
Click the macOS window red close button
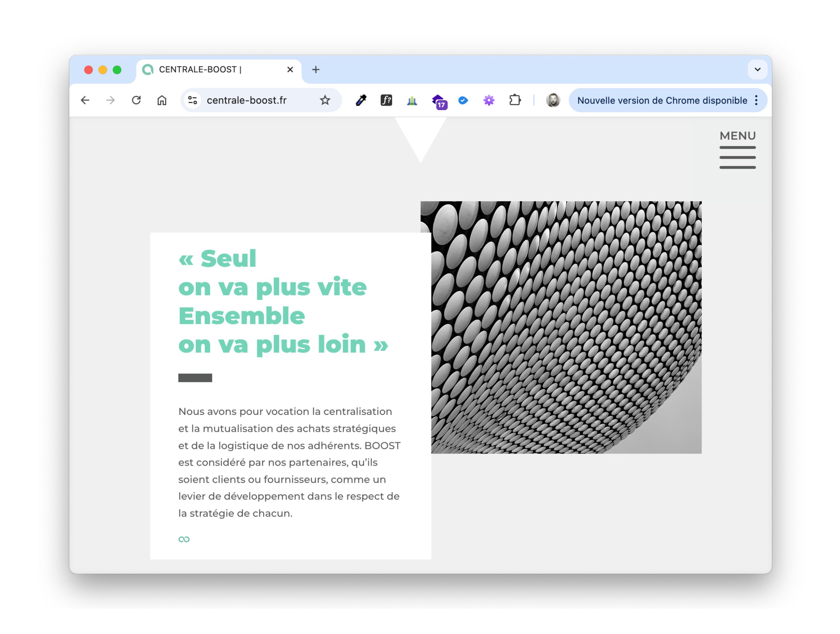89,70
